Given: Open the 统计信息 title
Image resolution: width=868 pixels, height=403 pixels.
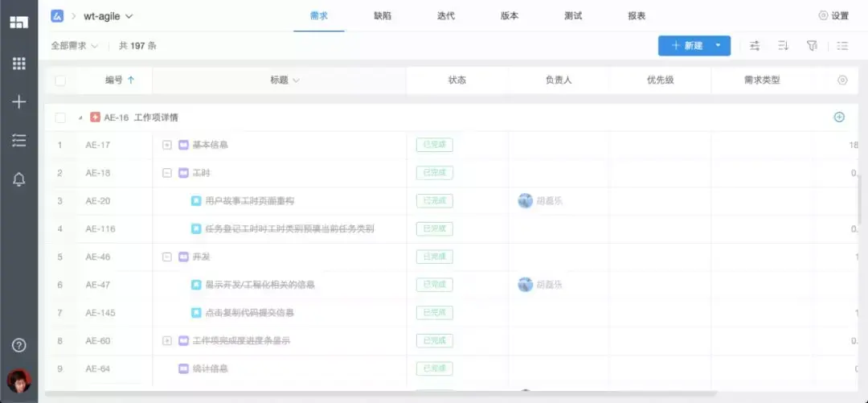Looking at the screenshot, I should click(x=211, y=368).
